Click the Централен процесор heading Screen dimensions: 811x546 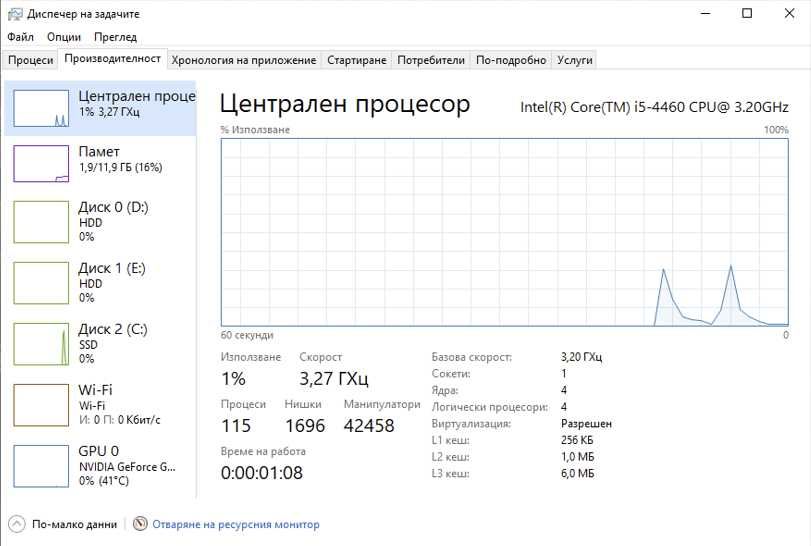coord(345,104)
